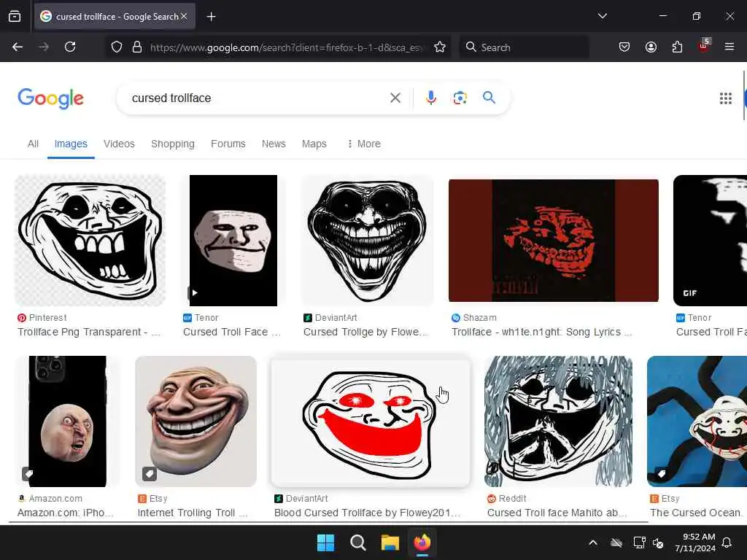Open the muted volume tray icon
The height and width of the screenshot is (560, 747).
(658, 542)
